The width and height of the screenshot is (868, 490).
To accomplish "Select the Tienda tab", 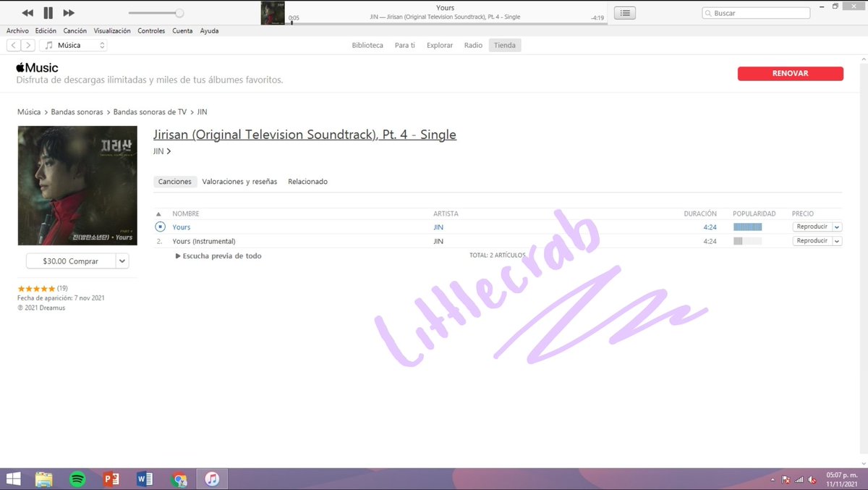I will (505, 45).
